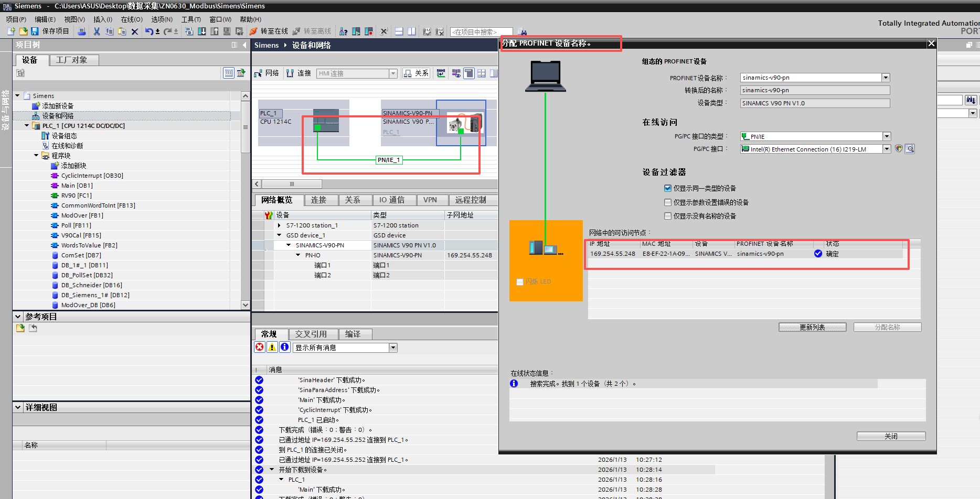980x499 pixels.
Task: Click the information filter icon in messages
Action: pos(285,347)
